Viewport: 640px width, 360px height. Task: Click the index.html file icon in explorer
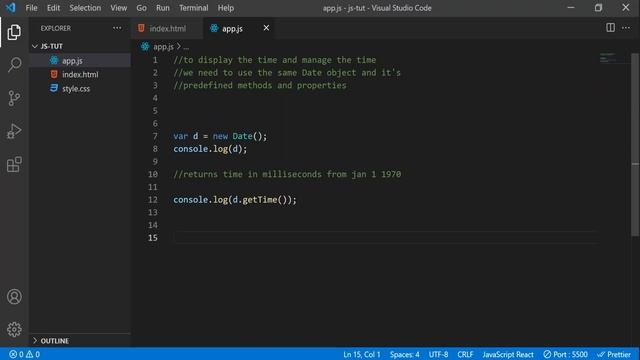54,74
